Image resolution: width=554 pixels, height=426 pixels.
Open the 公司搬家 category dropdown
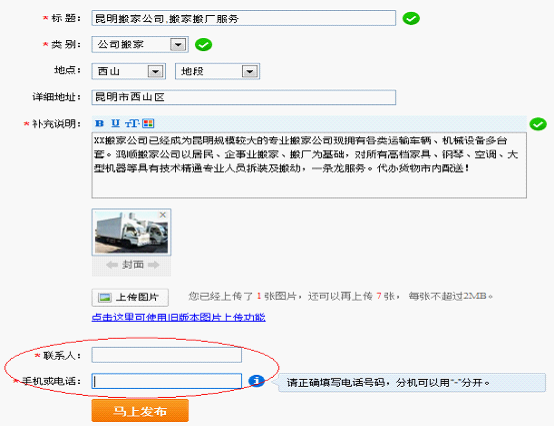pos(140,45)
